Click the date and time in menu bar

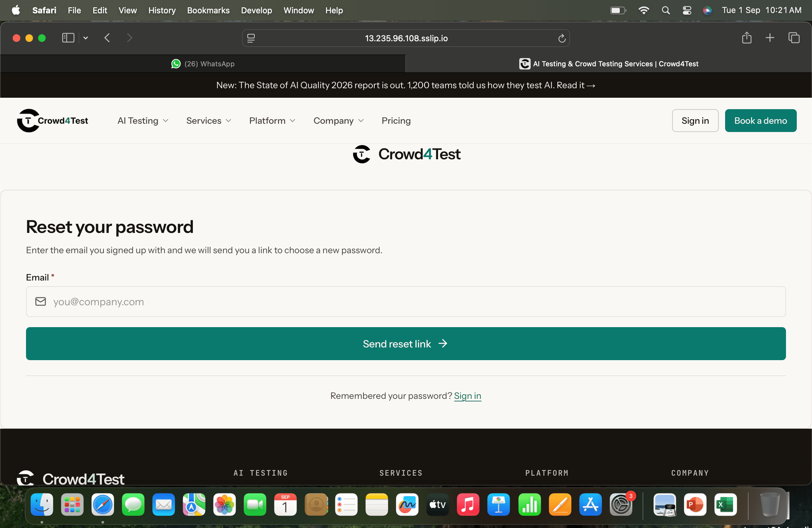point(762,10)
